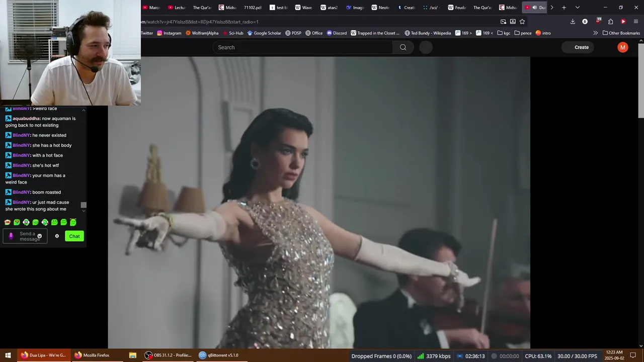Click the page vertical scrollbar
Viewport: 644px width, 362px height.
[641, 79]
